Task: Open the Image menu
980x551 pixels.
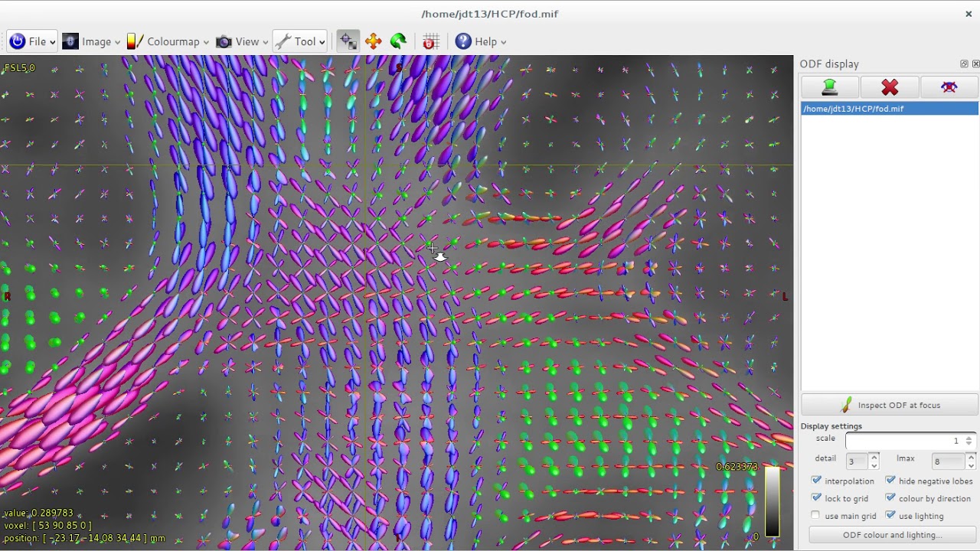Action: pos(92,41)
